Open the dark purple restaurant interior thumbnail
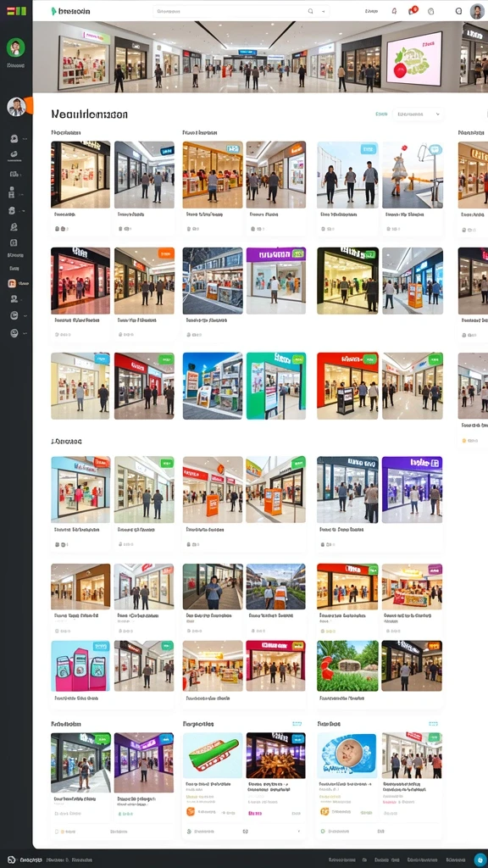This screenshot has height=868, width=488. pyautogui.click(x=275, y=755)
